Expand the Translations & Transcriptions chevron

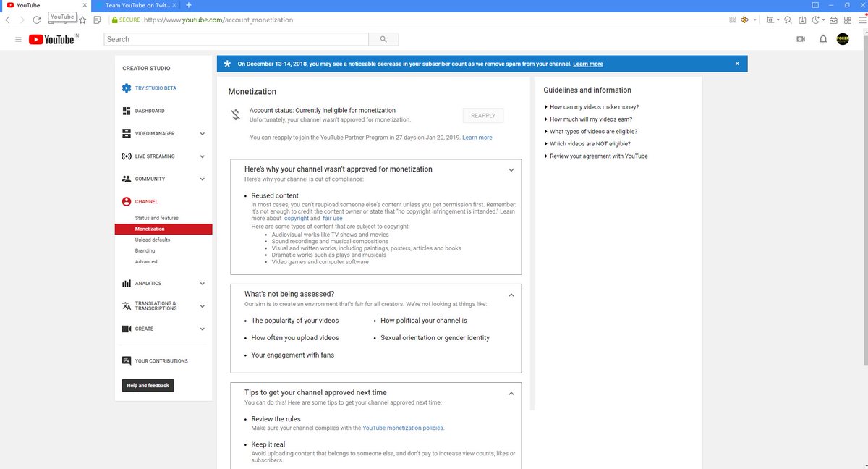coord(203,306)
